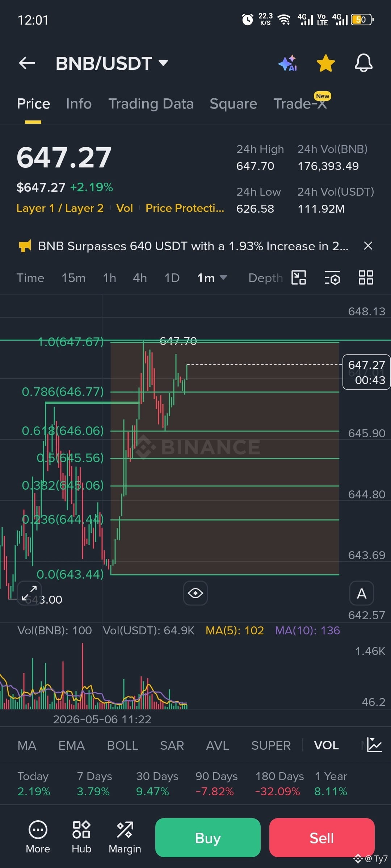This screenshot has width=391, height=868.
Task: Select the Time chart interval
Action: 30,278
